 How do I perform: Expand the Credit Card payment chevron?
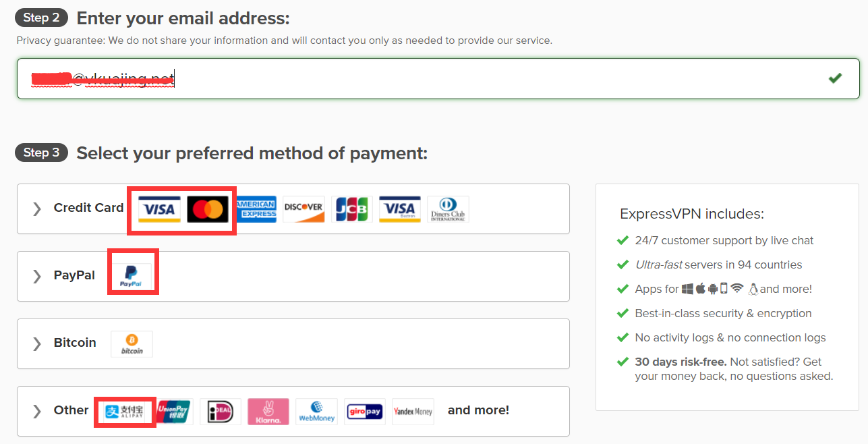[37, 209]
